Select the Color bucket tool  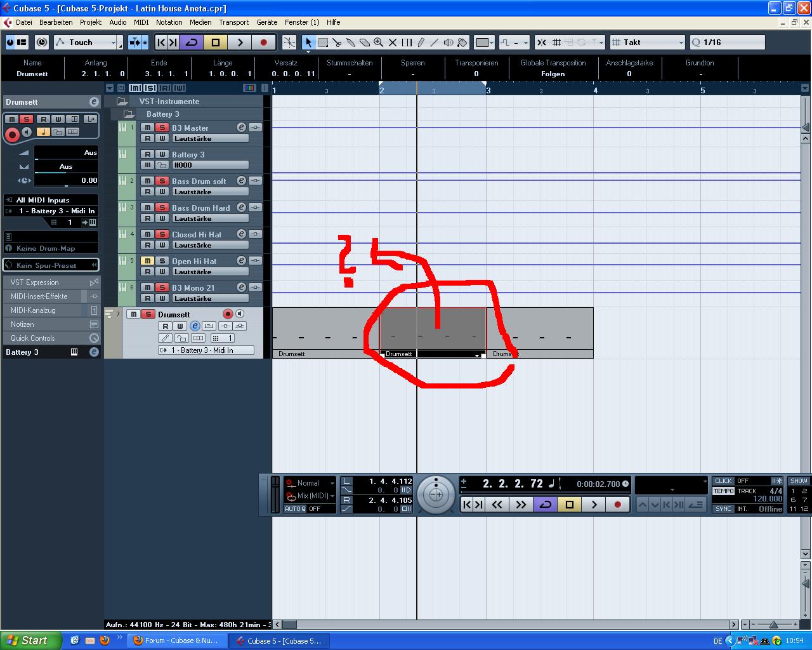click(x=462, y=43)
